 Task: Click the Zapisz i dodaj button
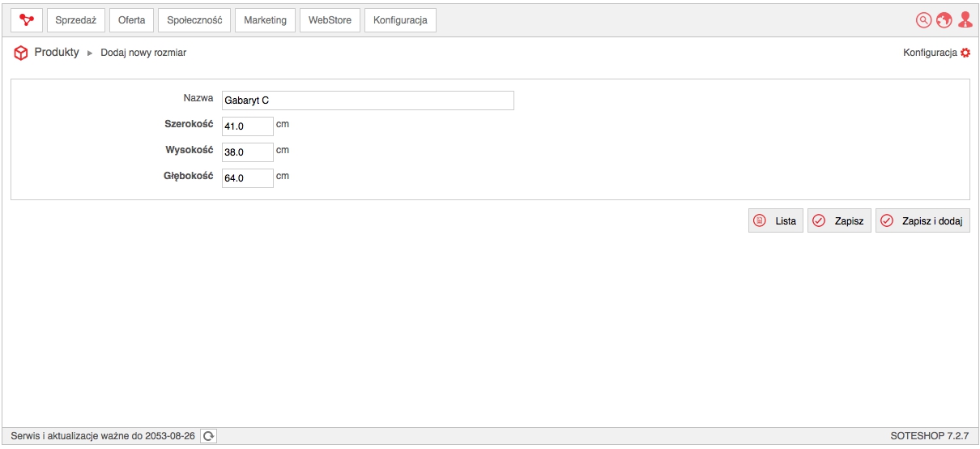[922, 220]
